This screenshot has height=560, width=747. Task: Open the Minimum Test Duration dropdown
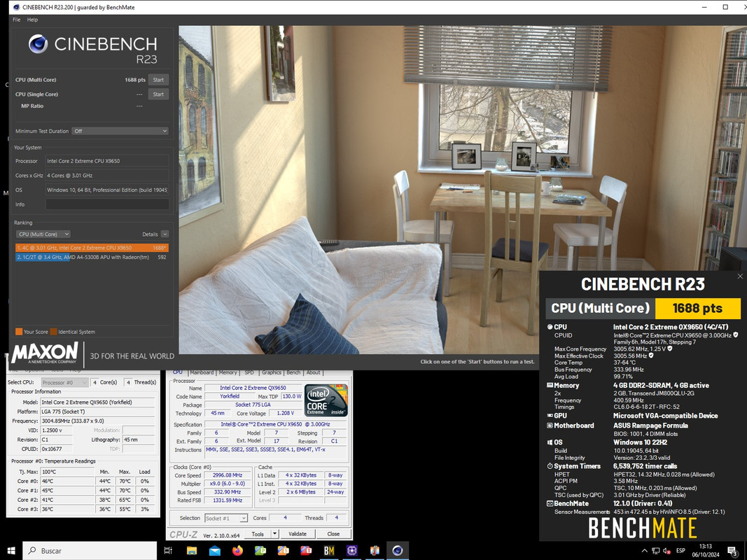click(120, 131)
